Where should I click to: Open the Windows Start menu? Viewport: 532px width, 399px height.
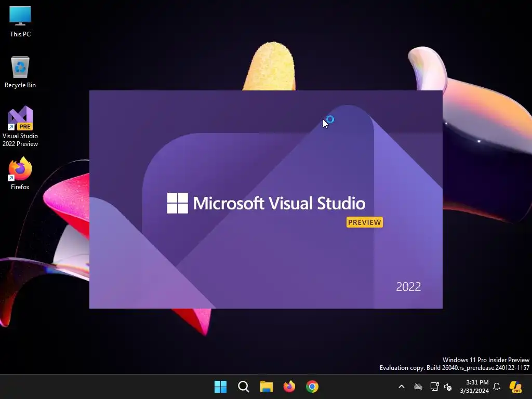click(x=220, y=387)
